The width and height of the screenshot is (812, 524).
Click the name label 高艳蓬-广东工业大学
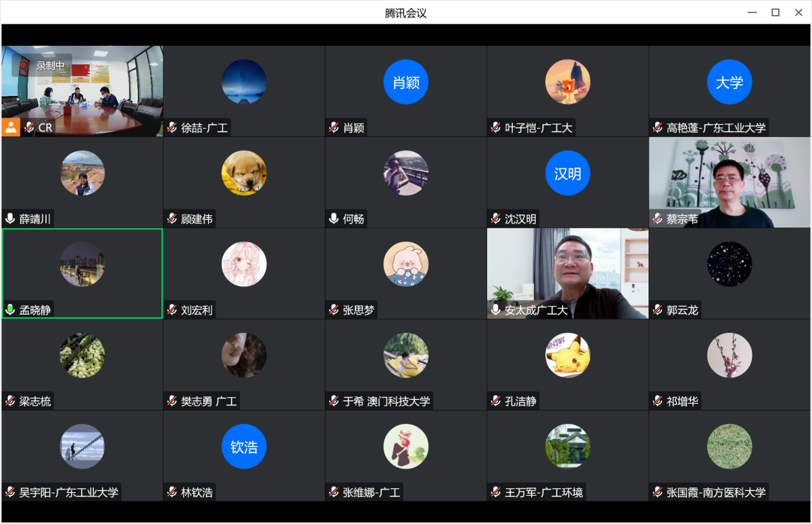point(716,128)
